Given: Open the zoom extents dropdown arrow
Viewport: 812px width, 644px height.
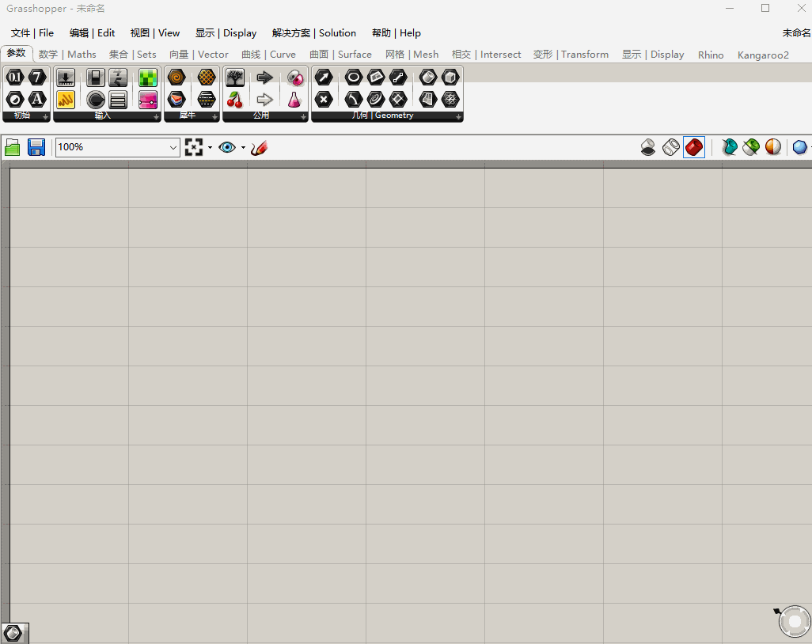Looking at the screenshot, I should coord(210,147).
